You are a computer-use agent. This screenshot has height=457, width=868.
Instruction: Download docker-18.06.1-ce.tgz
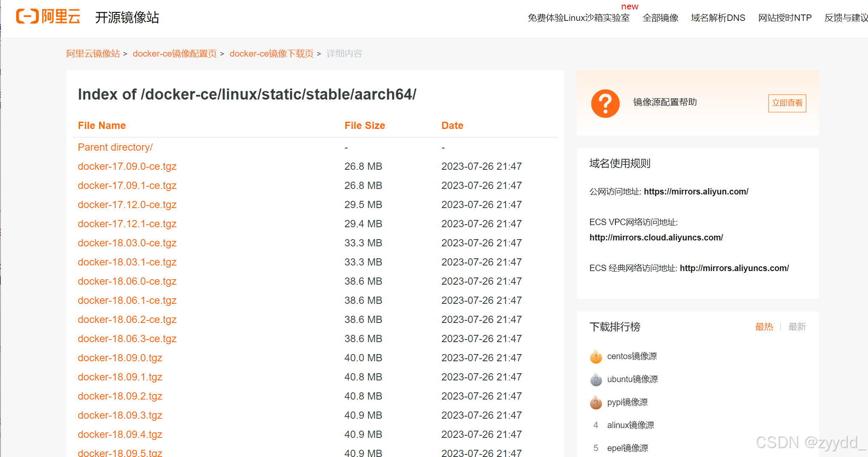(127, 300)
